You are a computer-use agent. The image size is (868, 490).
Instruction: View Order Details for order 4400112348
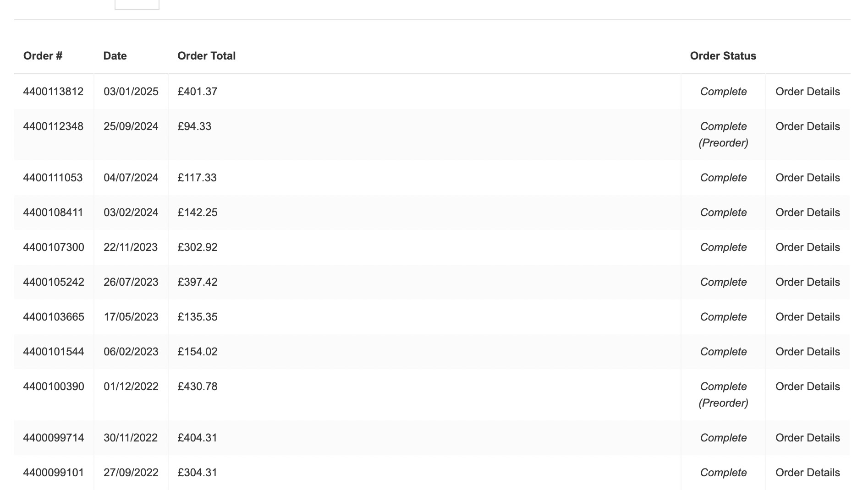tap(807, 126)
